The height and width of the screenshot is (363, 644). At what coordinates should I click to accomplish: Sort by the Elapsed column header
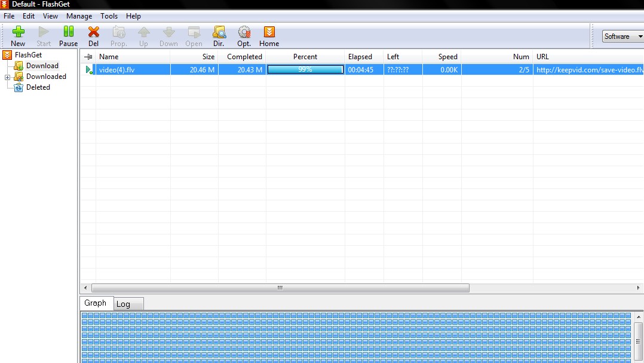click(x=364, y=57)
